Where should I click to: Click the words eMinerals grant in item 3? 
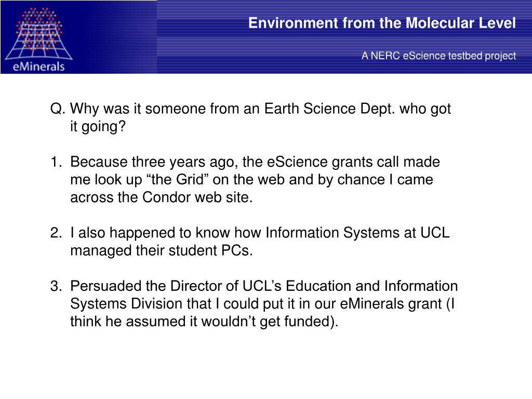[x=391, y=303]
